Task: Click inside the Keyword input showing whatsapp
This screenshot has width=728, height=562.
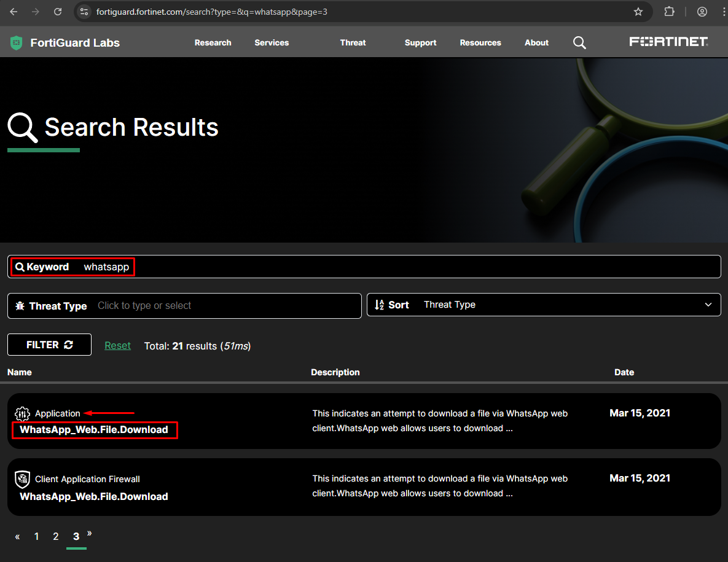Action: pos(106,267)
